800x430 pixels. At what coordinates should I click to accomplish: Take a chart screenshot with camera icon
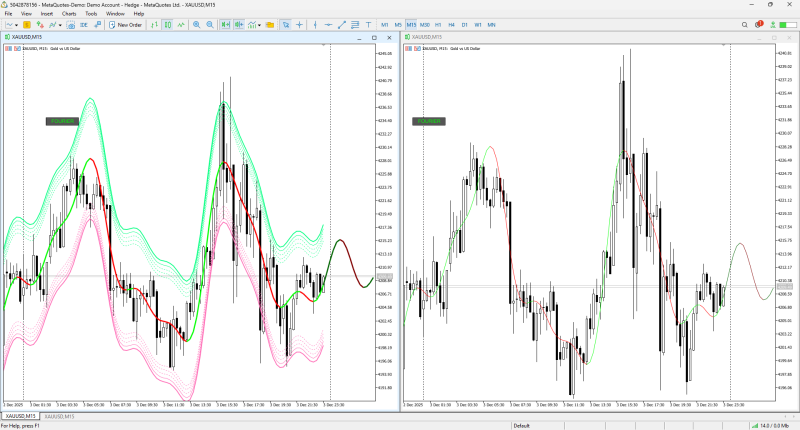[71, 24]
